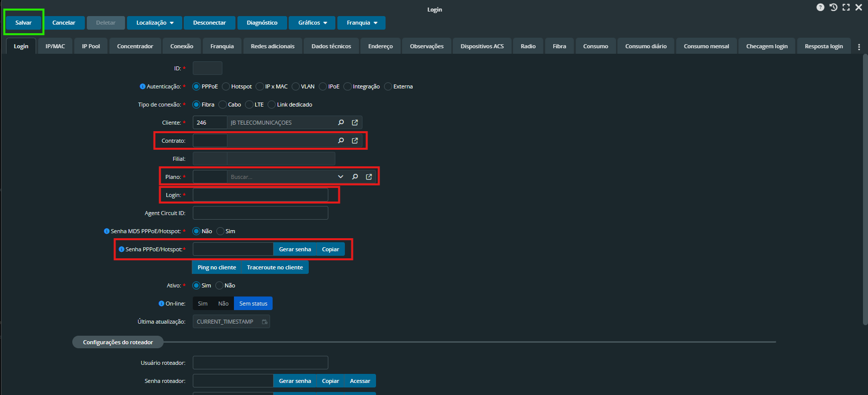Expand the Plano dropdown chevron

pos(341,177)
